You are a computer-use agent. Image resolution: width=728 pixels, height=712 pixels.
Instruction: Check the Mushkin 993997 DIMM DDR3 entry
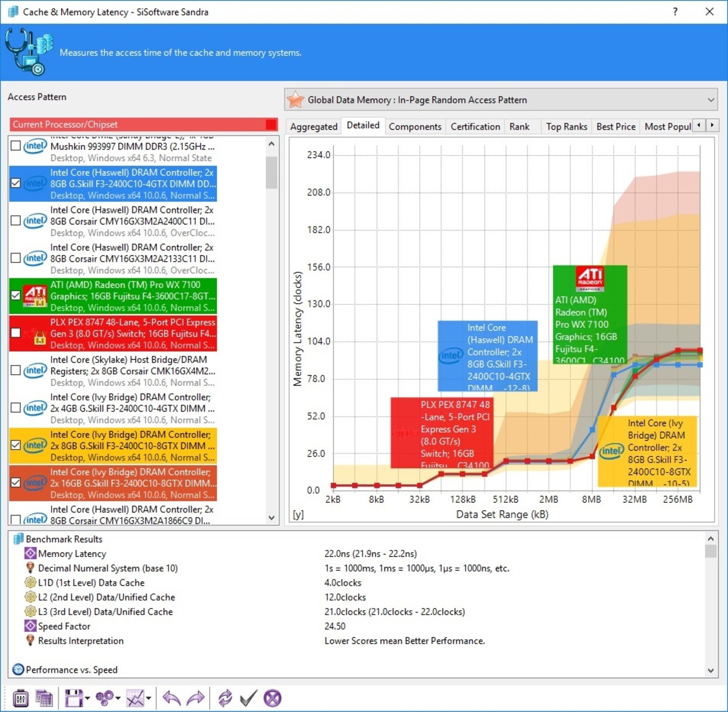[16, 146]
